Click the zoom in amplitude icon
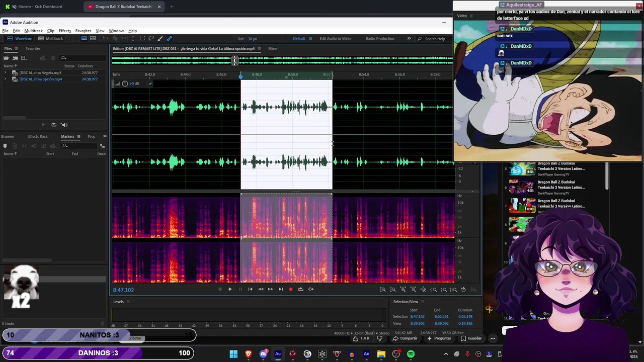This screenshot has height=362, width=644. 383,289
